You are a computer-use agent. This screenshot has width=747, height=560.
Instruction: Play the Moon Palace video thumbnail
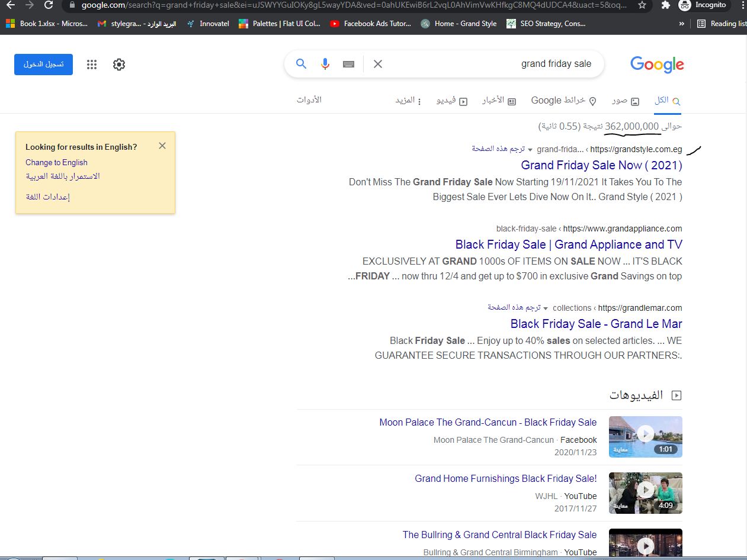pos(645,436)
